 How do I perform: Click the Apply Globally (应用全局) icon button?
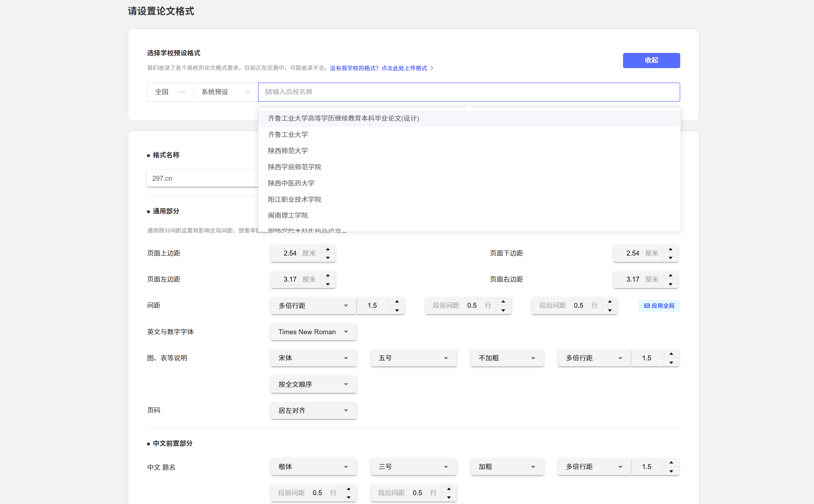(x=659, y=306)
